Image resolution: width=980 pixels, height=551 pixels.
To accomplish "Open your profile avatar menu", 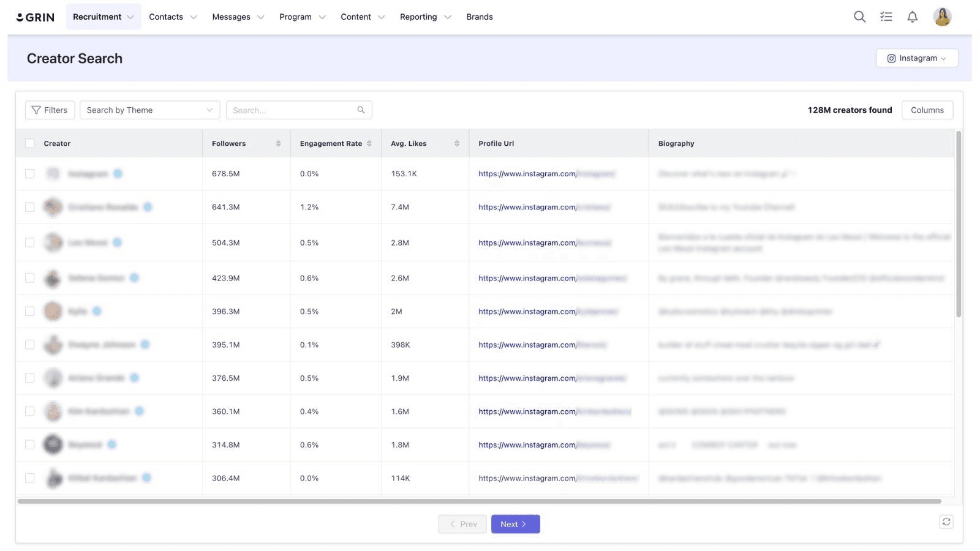I will 943,17.
